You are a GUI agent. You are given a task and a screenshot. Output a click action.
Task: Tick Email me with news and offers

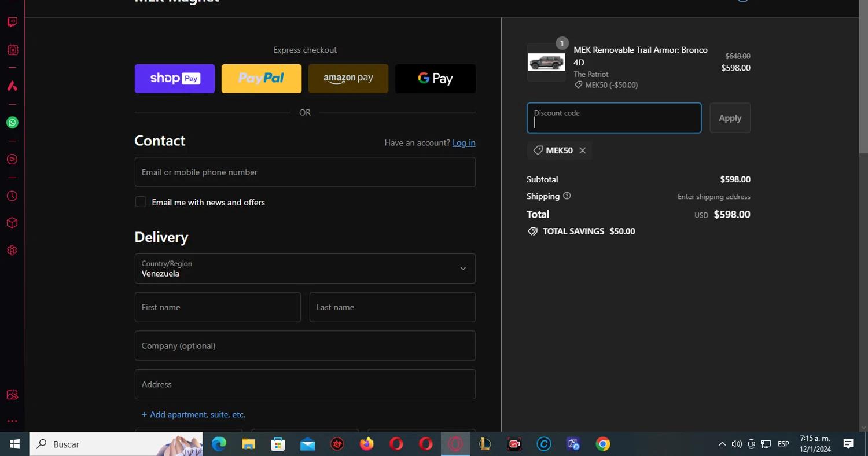tap(141, 201)
